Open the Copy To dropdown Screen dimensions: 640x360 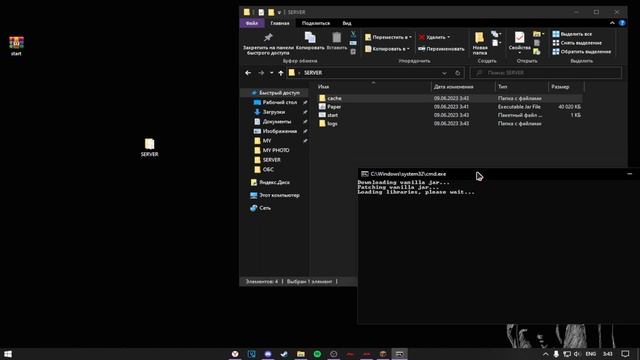pos(387,49)
